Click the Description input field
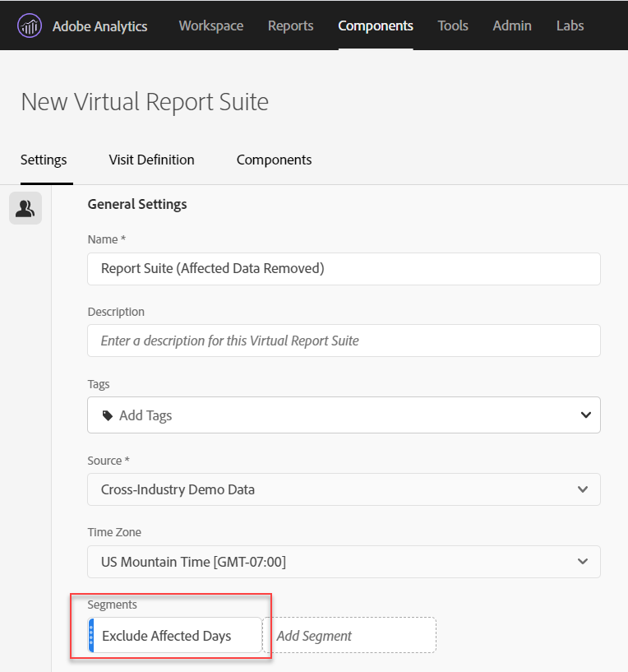The width and height of the screenshot is (628, 672). coord(344,341)
